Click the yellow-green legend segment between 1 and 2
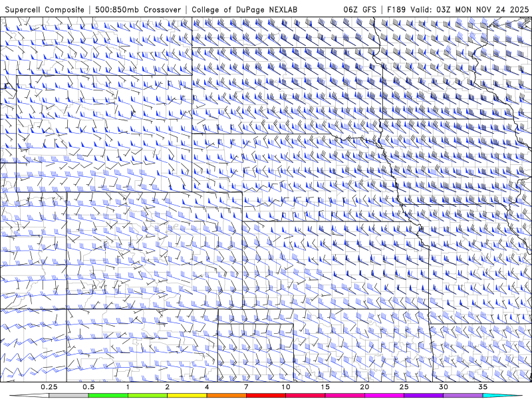 pyautogui.click(x=148, y=396)
